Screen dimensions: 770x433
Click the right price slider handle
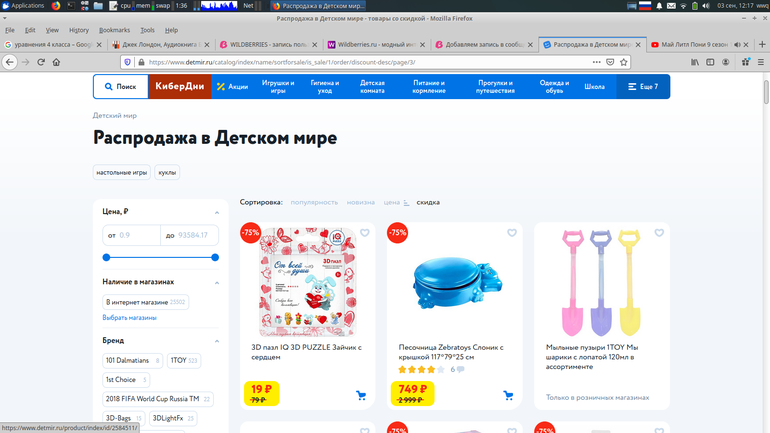coord(215,257)
